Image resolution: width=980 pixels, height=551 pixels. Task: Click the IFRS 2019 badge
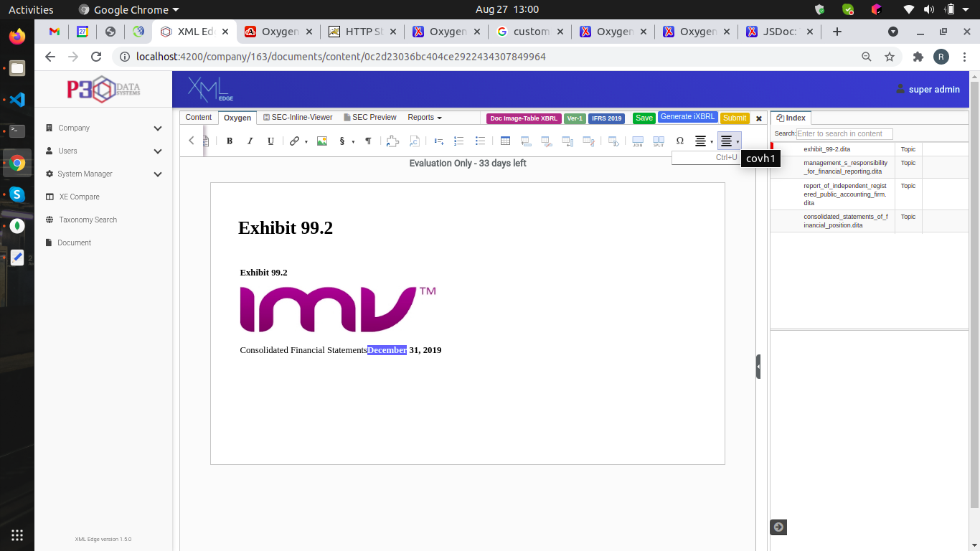tap(606, 118)
